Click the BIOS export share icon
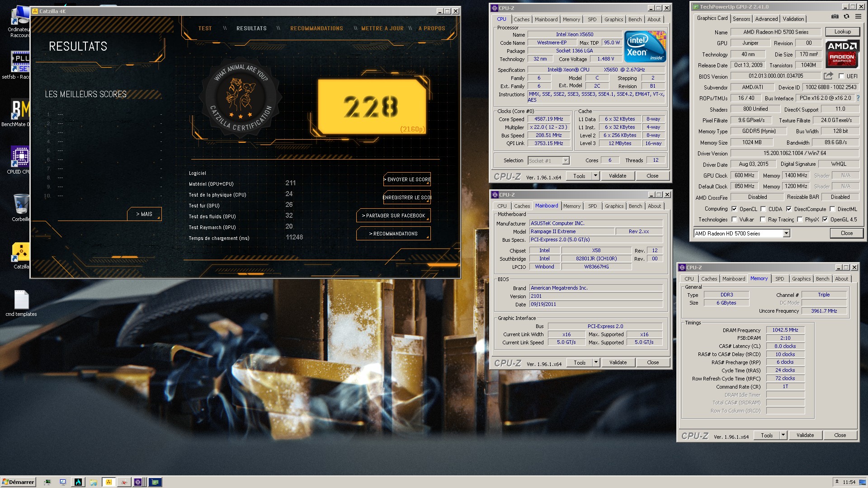 click(828, 76)
